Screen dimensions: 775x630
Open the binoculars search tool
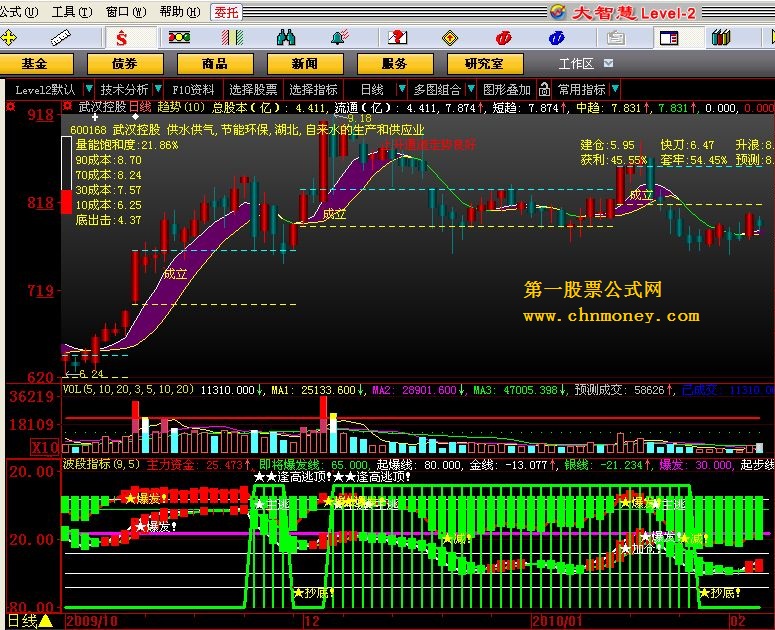tap(286, 38)
